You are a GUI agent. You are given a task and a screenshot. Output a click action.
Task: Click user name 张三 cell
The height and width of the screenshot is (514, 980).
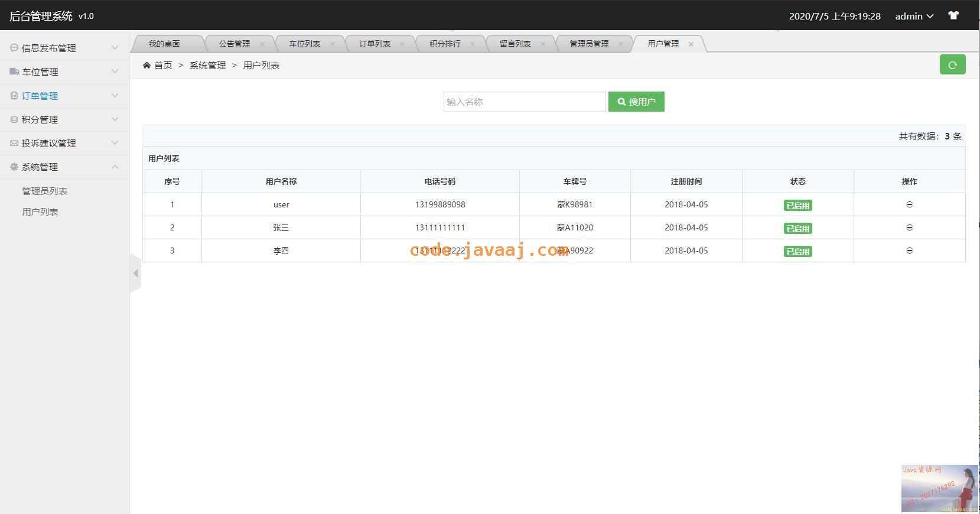(281, 227)
